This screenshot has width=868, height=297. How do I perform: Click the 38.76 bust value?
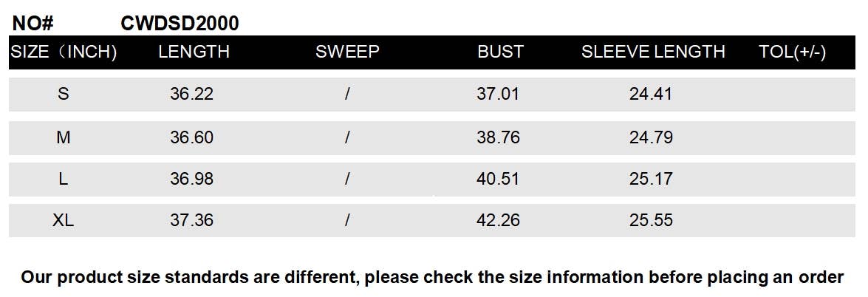click(498, 137)
